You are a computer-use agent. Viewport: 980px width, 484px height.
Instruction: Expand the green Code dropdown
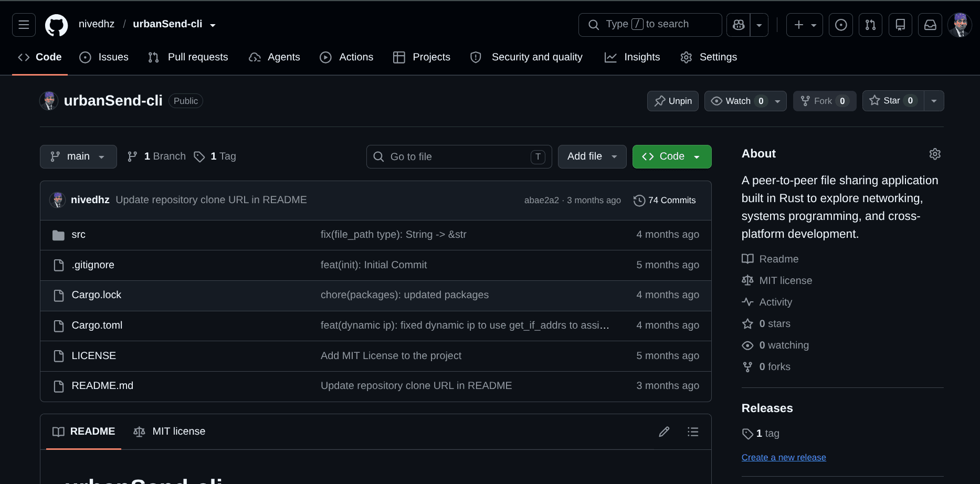click(672, 156)
